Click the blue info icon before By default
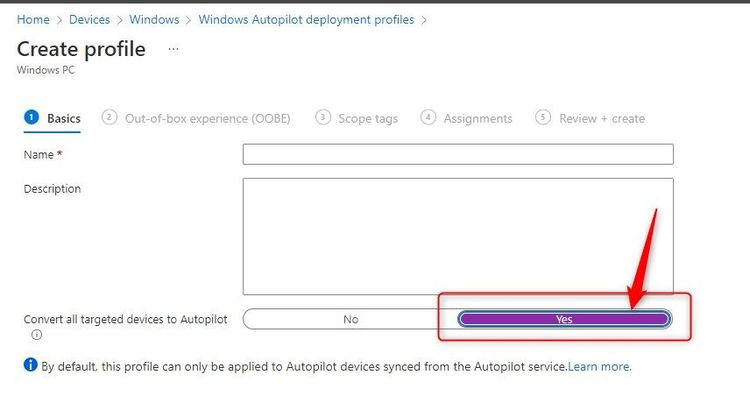 (30, 366)
